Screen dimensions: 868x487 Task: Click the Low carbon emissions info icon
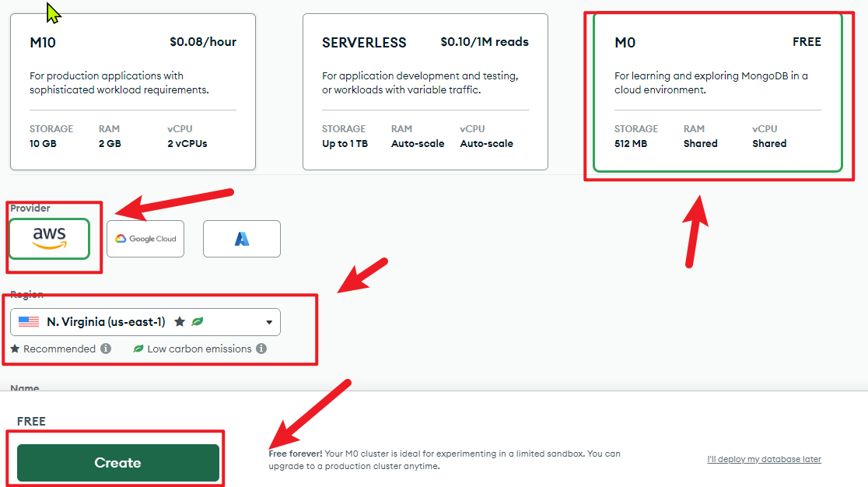click(261, 349)
